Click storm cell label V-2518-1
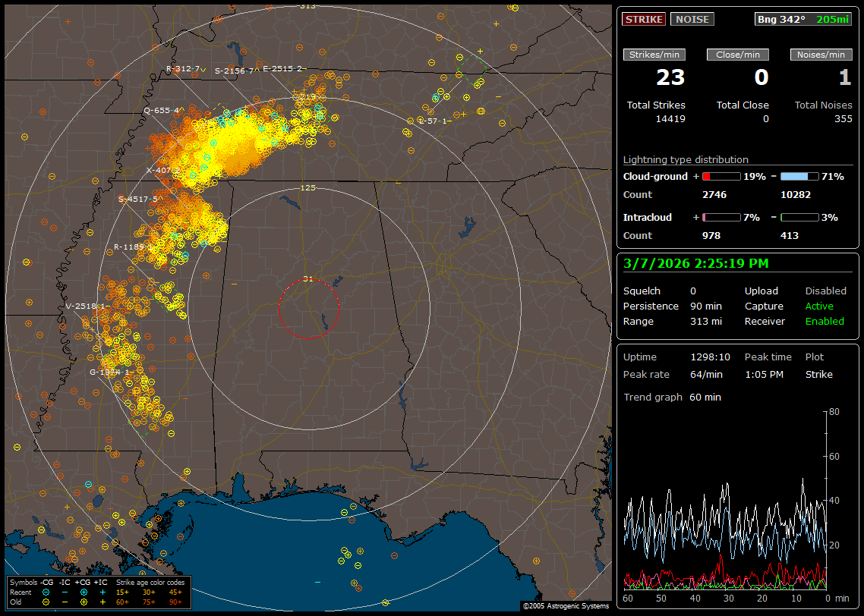The image size is (864, 616). [85, 306]
